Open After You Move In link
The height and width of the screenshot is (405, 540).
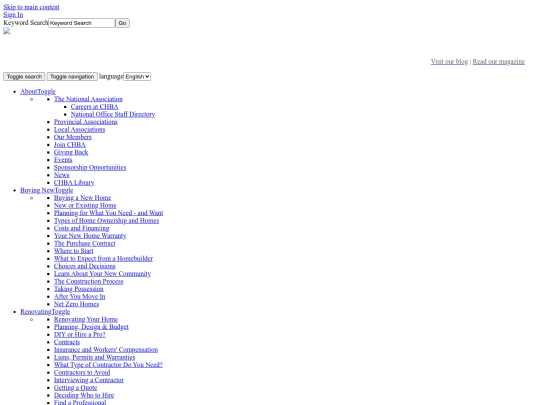point(80,297)
